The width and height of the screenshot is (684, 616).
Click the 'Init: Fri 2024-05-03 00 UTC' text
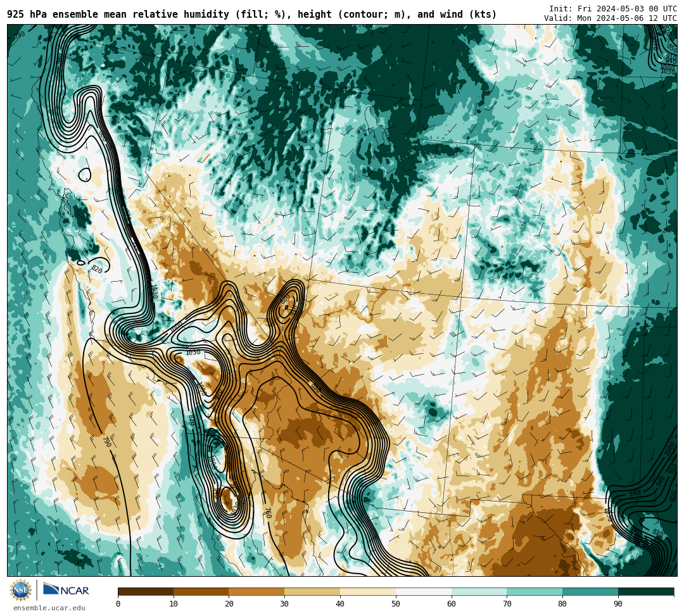[613, 9]
